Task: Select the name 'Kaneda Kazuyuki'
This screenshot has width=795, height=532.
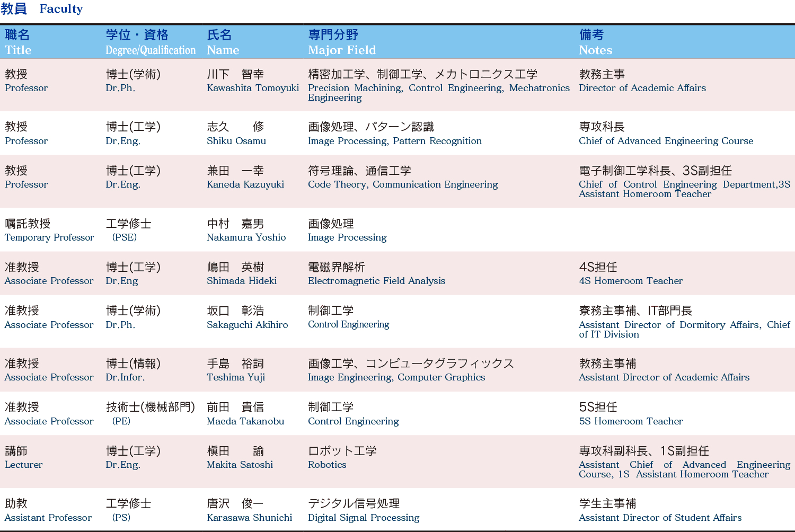Action: [x=245, y=184]
